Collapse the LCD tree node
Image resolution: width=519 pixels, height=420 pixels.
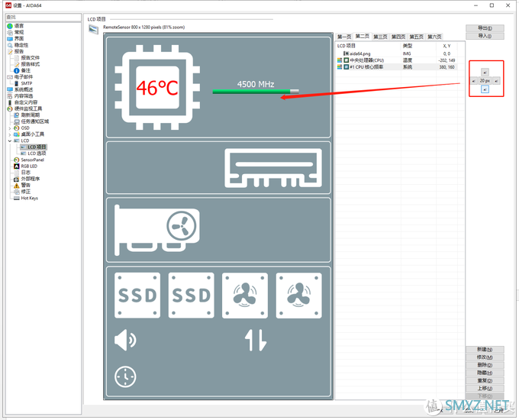point(10,141)
